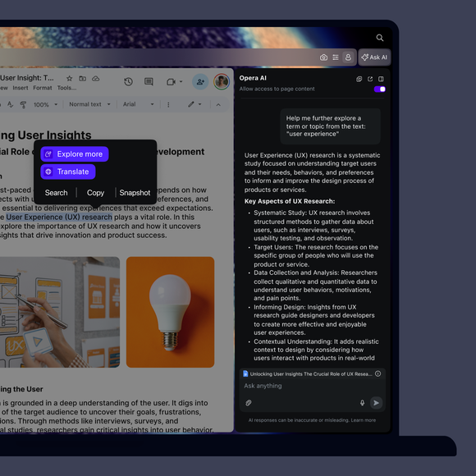Image resolution: width=476 pixels, height=476 pixels.
Task: Click the spell check icon
Action: tap(11, 104)
